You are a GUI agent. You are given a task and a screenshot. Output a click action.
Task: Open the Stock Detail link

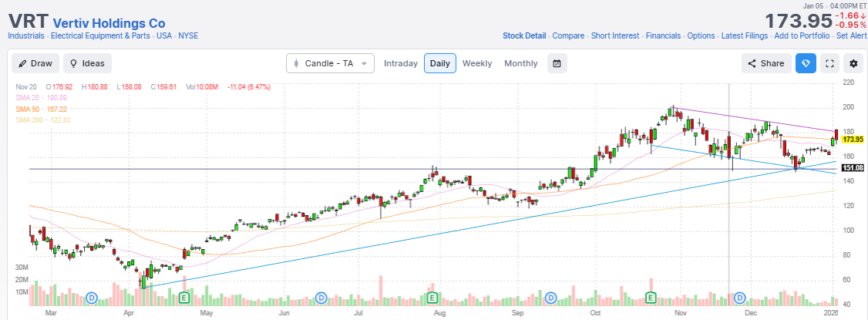[x=524, y=36]
